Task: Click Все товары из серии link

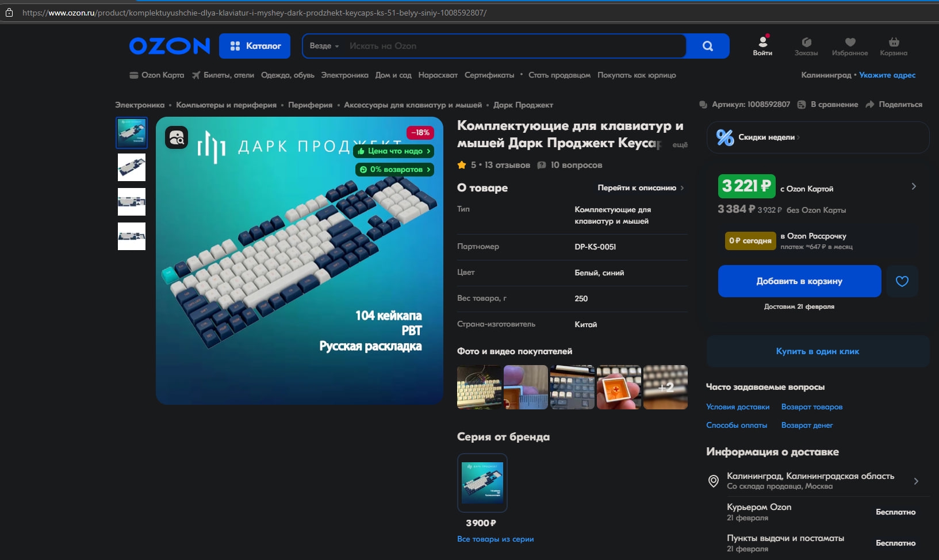Action: click(495, 539)
